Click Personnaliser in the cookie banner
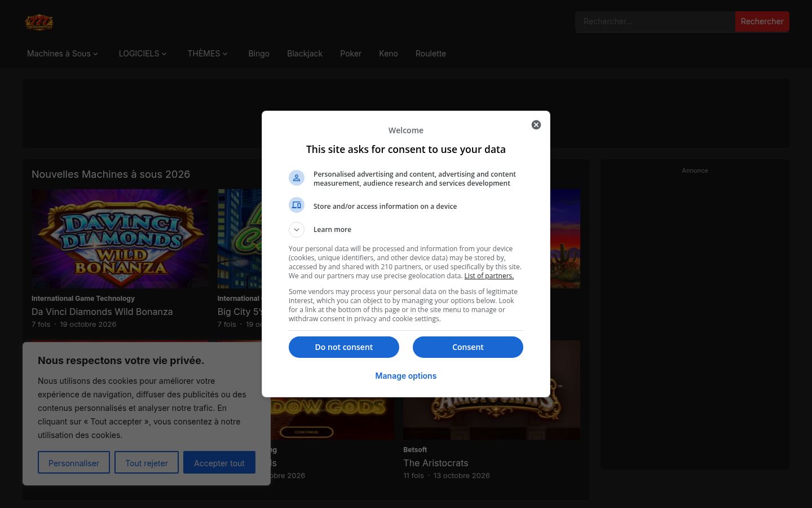Image resolution: width=812 pixels, height=508 pixels. click(x=74, y=463)
